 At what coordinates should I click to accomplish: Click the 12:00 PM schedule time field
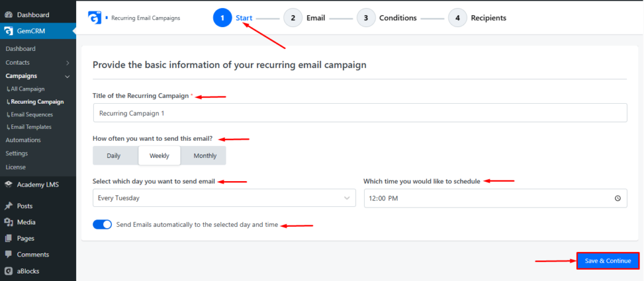[496, 198]
